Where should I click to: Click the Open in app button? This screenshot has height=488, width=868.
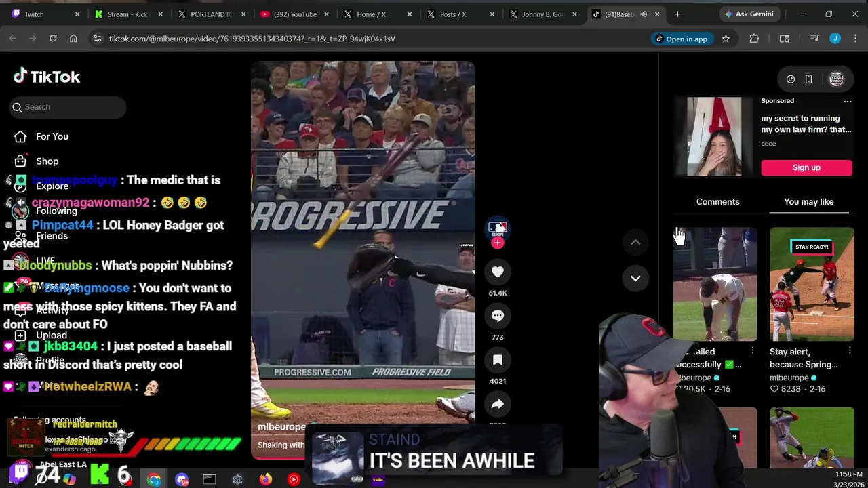click(681, 39)
